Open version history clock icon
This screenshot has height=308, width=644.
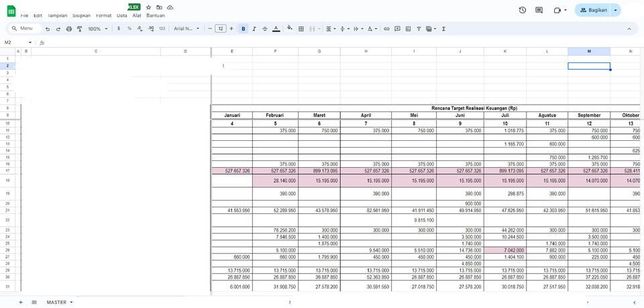pos(523,10)
